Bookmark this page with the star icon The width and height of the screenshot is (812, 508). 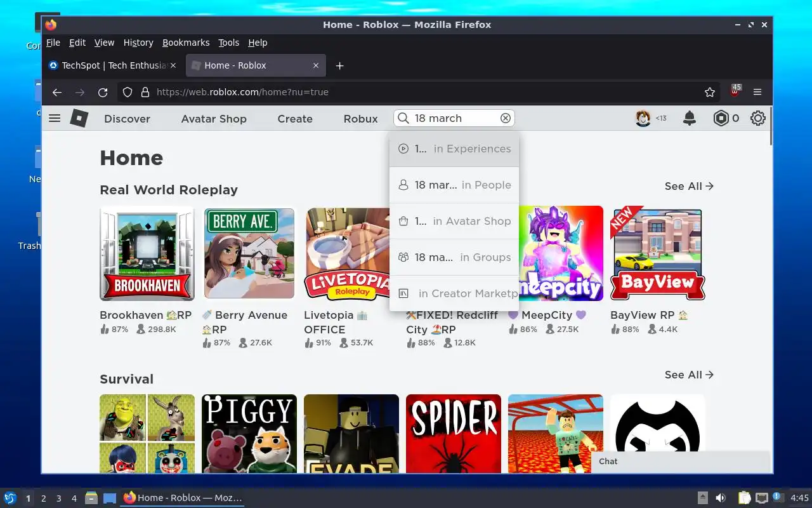(710, 92)
